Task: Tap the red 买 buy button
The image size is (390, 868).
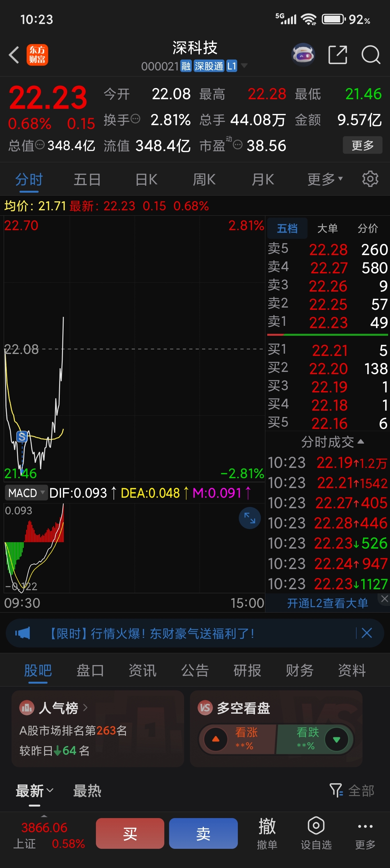Action: 130,833
